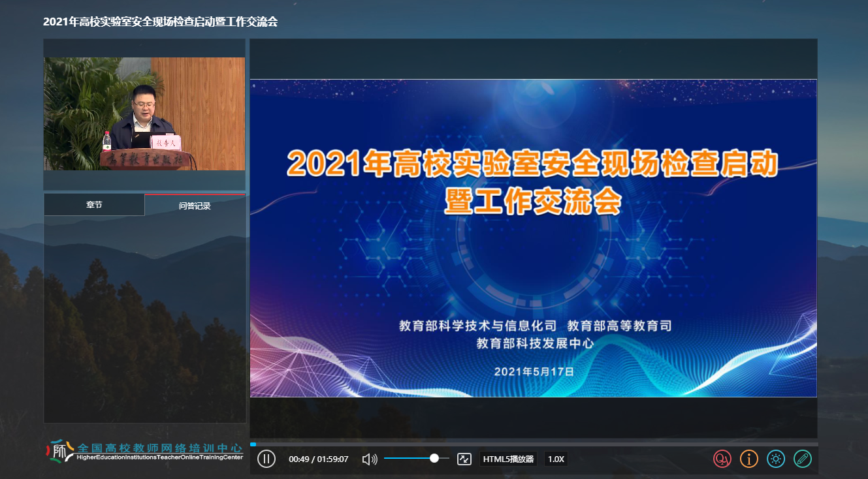
Task: Open the red Q&A icon
Action: click(x=722, y=459)
